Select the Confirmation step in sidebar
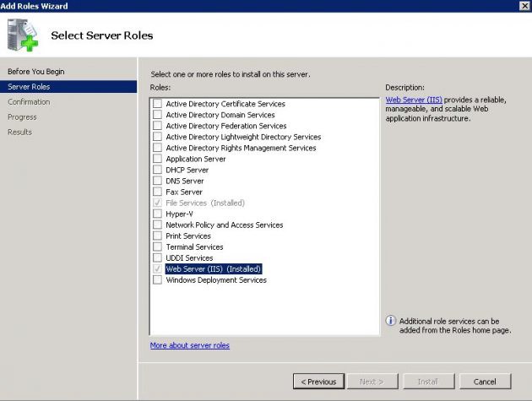Image resolution: width=532 pixels, height=401 pixels. tap(29, 102)
